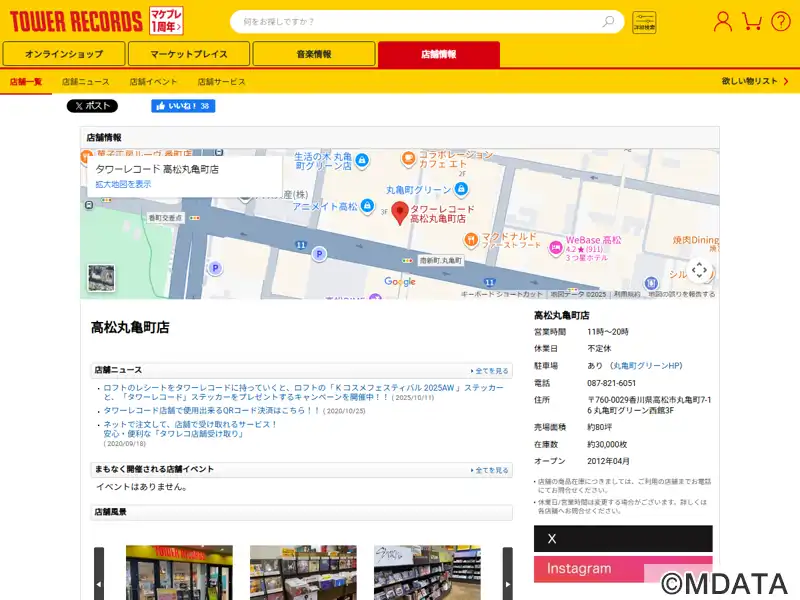Click the 高松丸亀町店 main heading
The image size is (800, 600).
pyautogui.click(x=130, y=327)
